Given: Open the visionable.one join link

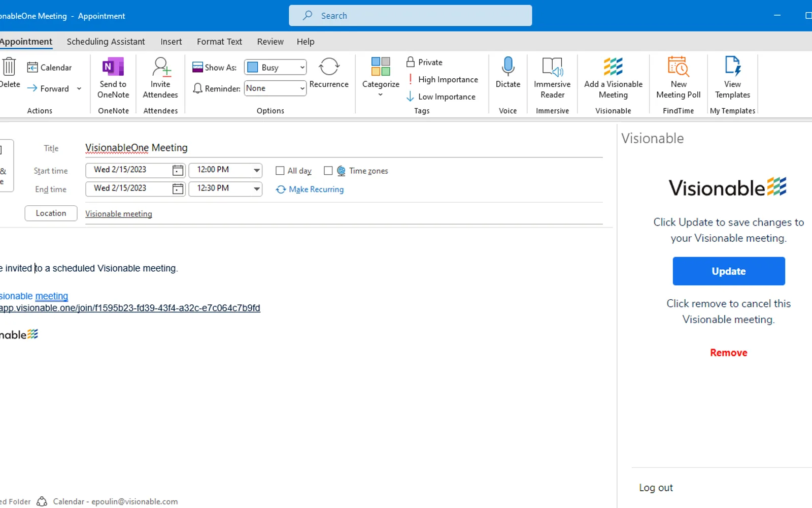Looking at the screenshot, I should [130, 308].
